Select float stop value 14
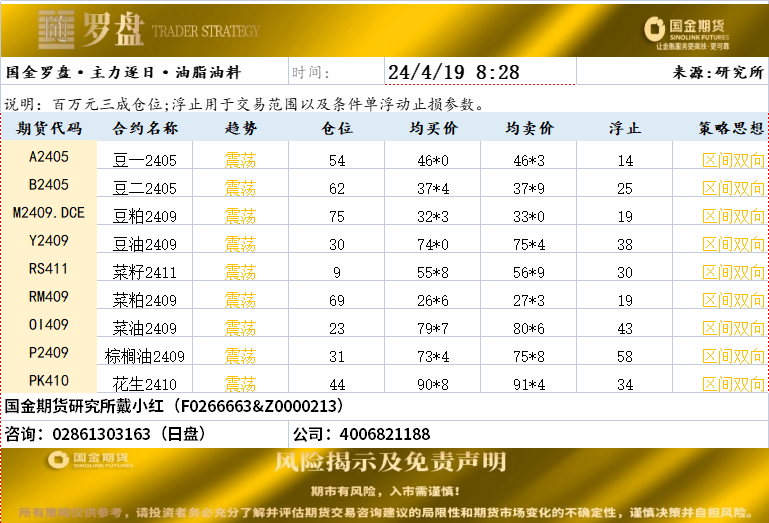This screenshot has width=769, height=523. [625, 161]
